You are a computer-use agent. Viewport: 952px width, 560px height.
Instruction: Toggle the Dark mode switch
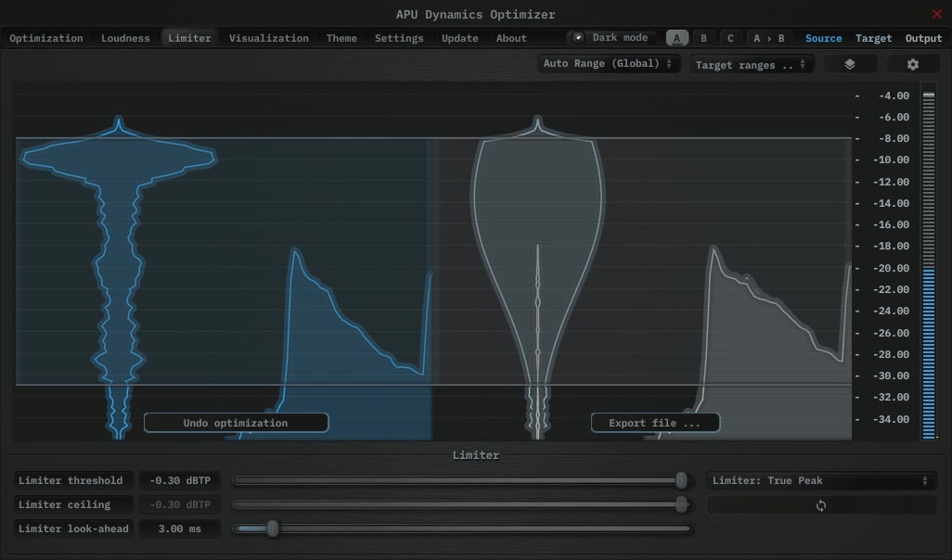[x=579, y=38]
